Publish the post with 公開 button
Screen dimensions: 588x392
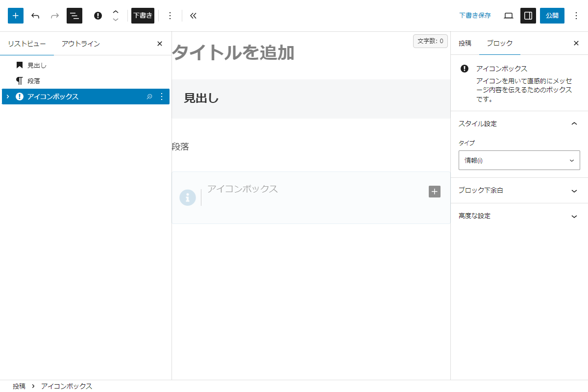tap(552, 16)
